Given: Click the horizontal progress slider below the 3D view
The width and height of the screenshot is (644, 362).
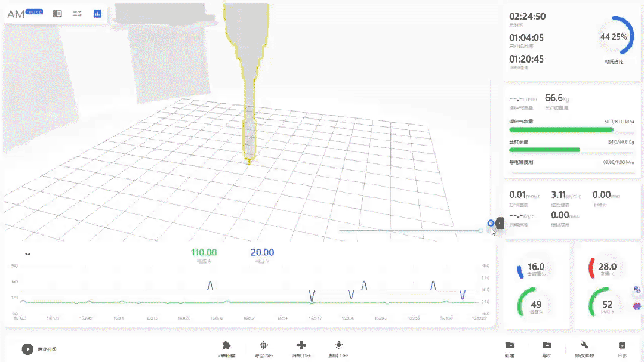Looking at the screenshot, I should [412, 230].
